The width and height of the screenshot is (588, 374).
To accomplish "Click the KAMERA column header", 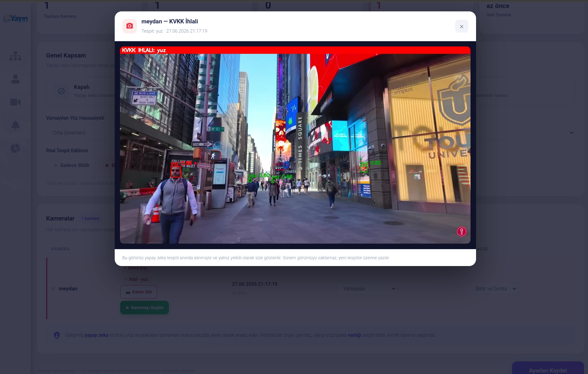I will [x=61, y=249].
